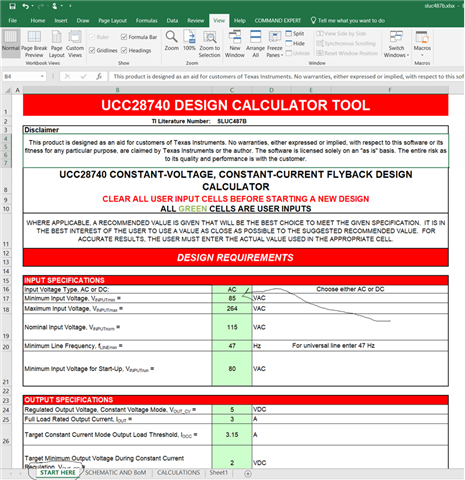Click the Insert Function fx icon
Viewport: 465px width, 480px height.
99,76
